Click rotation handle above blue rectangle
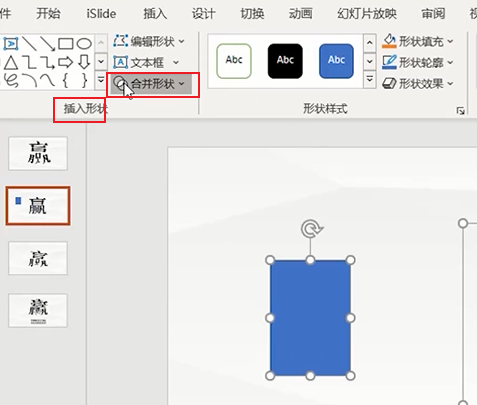Viewport: 477px width, 405px height. pos(311,229)
